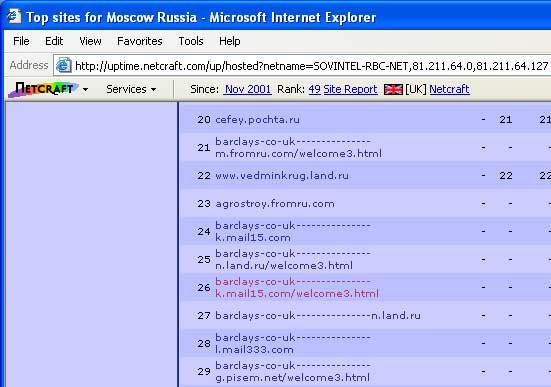Click the Internet Explorer title bar icon
The height and width of the screenshot is (387, 551).
click(x=14, y=17)
